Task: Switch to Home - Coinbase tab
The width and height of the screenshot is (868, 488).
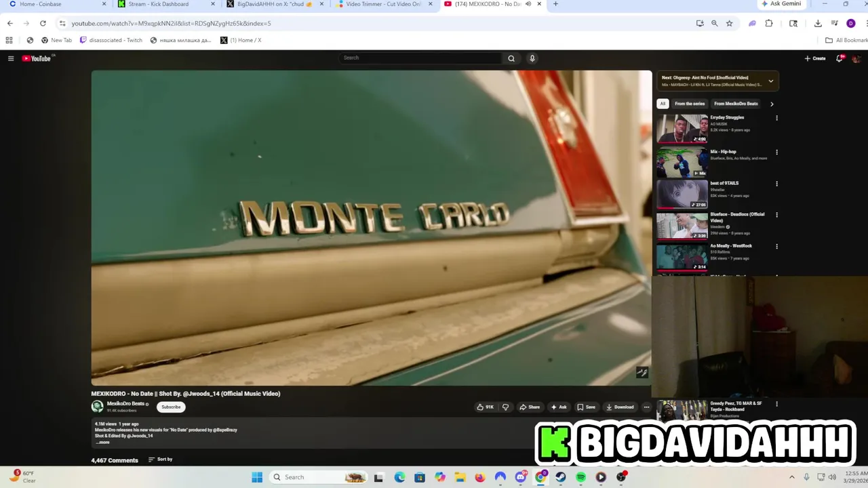Action: coord(57,4)
